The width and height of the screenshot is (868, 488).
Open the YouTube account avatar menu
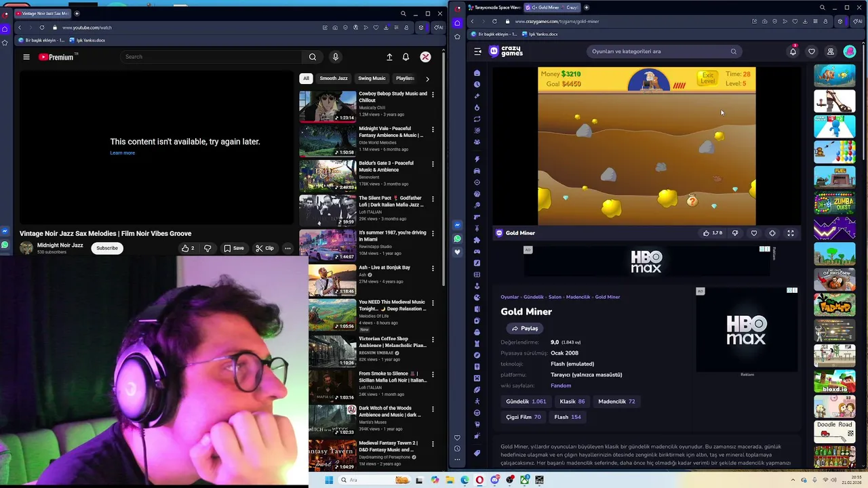pos(425,57)
